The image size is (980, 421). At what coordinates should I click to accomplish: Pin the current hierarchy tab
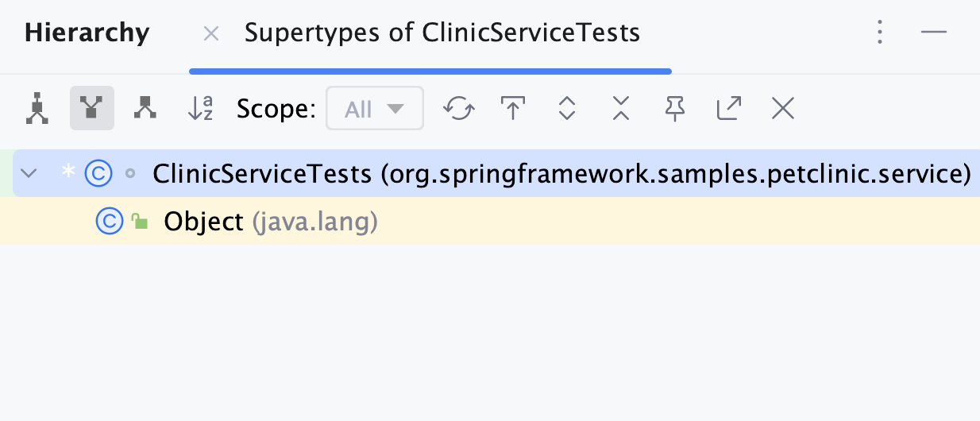point(675,108)
